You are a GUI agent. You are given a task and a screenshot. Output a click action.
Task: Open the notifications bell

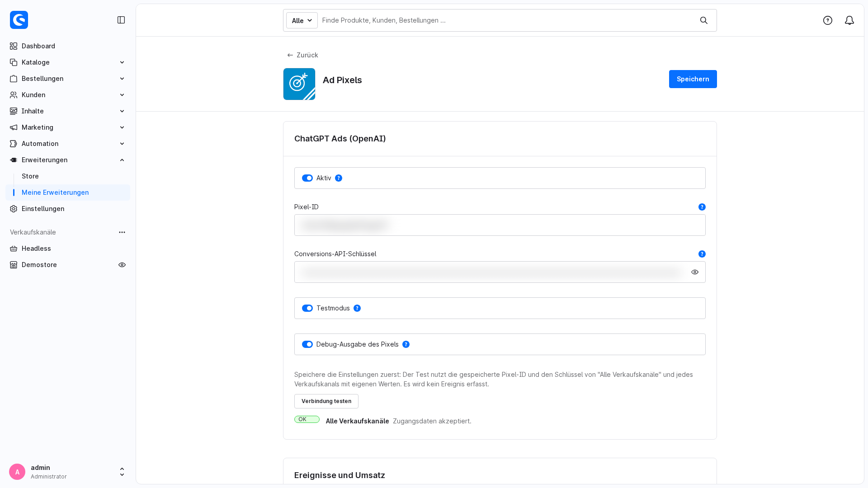[x=849, y=20]
